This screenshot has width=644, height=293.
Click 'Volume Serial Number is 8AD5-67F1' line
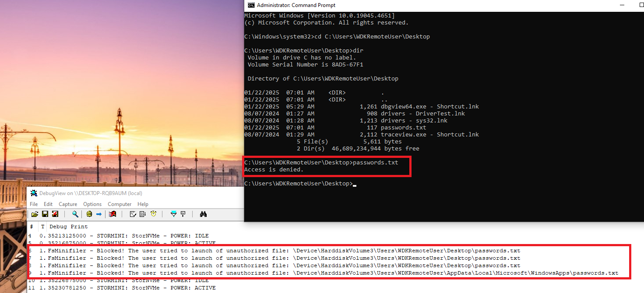[306, 65]
